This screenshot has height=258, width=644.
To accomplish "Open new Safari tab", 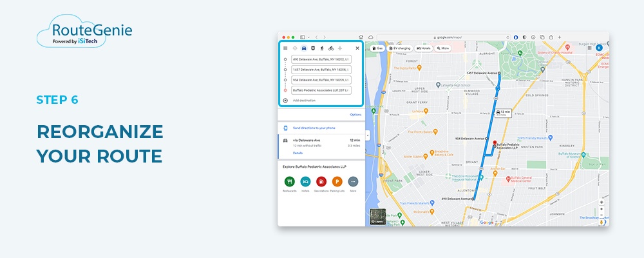I will [560, 37].
